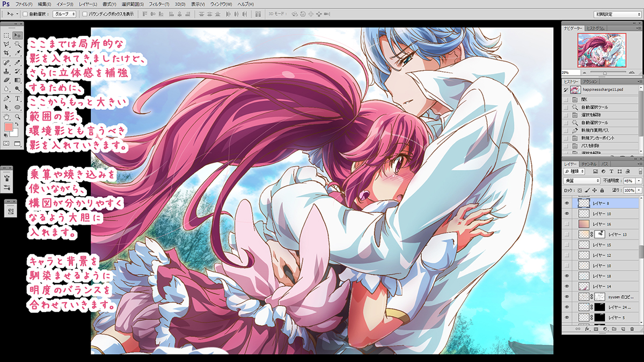
Task: Switch to the チャンネル tab
Action: point(589,163)
